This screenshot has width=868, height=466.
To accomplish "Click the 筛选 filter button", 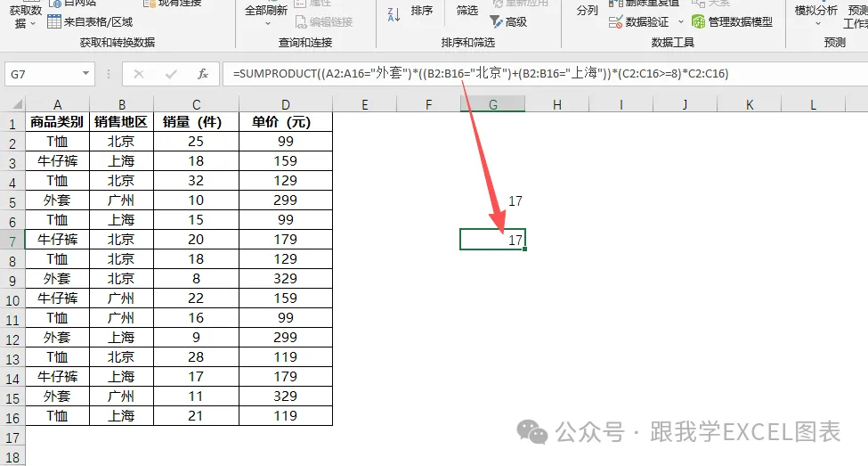I will (x=467, y=11).
